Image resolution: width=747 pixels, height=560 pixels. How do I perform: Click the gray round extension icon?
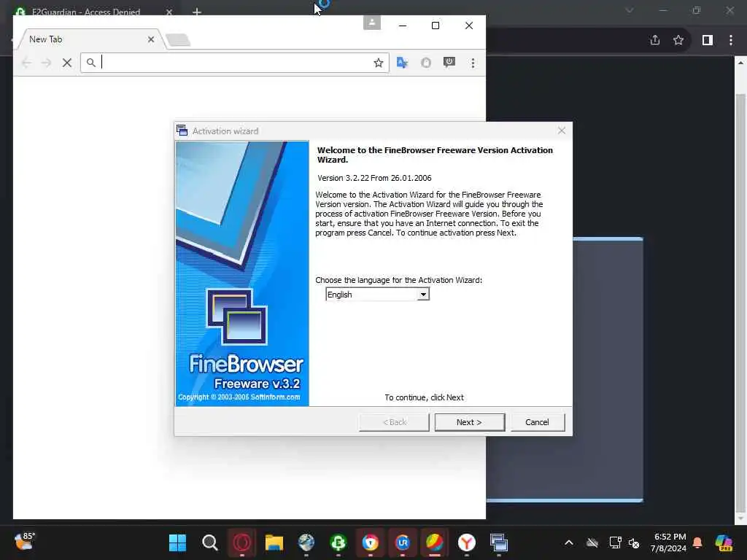click(x=426, y=63)
